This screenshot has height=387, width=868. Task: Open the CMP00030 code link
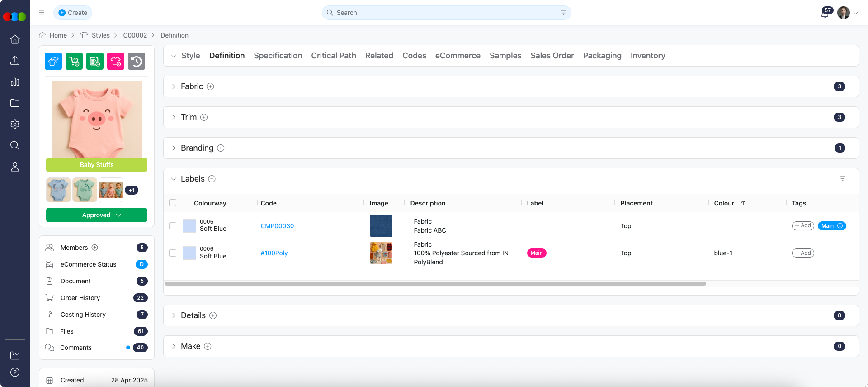277,226
